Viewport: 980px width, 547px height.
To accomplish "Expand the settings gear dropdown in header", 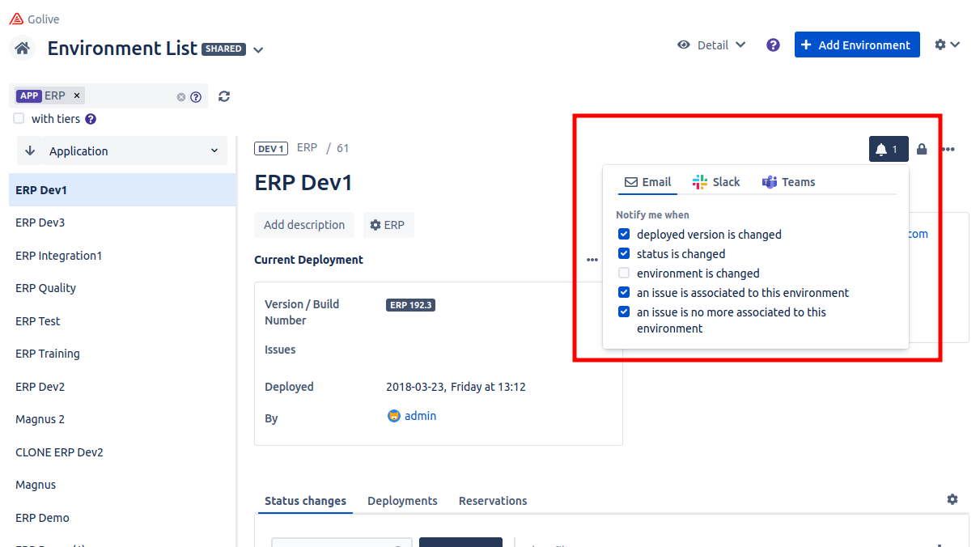I will point(947,45).
